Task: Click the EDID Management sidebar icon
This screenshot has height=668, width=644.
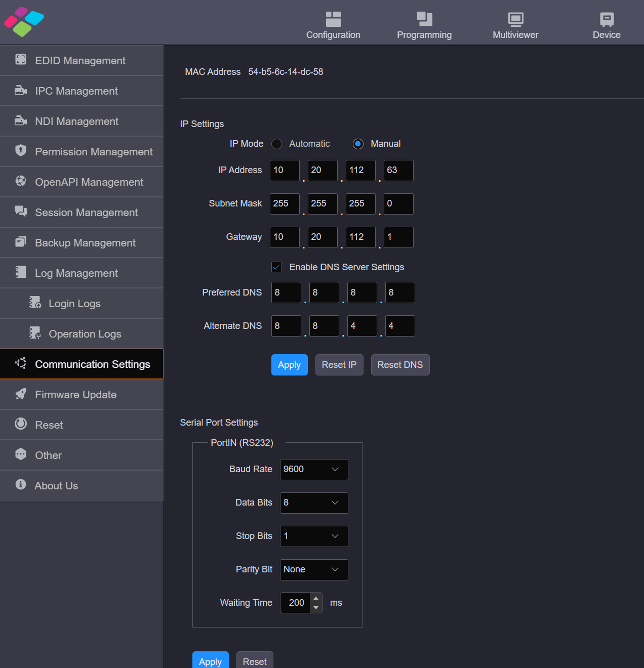Action: pos(21,60)
